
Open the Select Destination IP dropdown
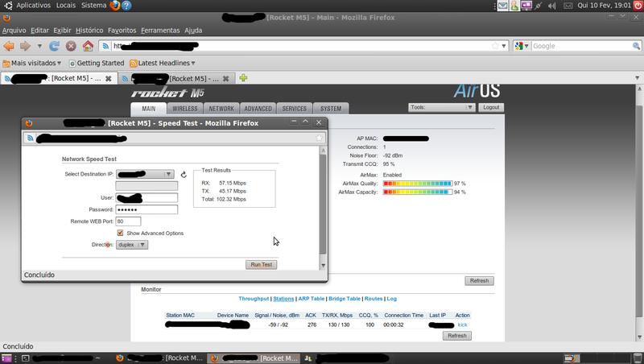145,174
